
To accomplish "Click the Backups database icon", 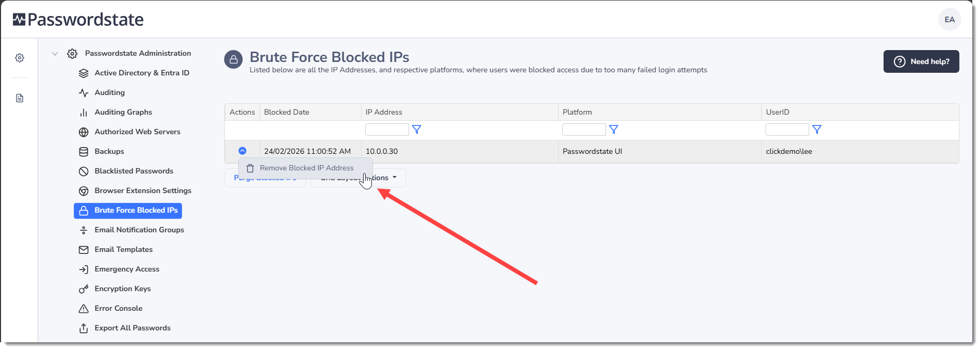I will point(84,152).
